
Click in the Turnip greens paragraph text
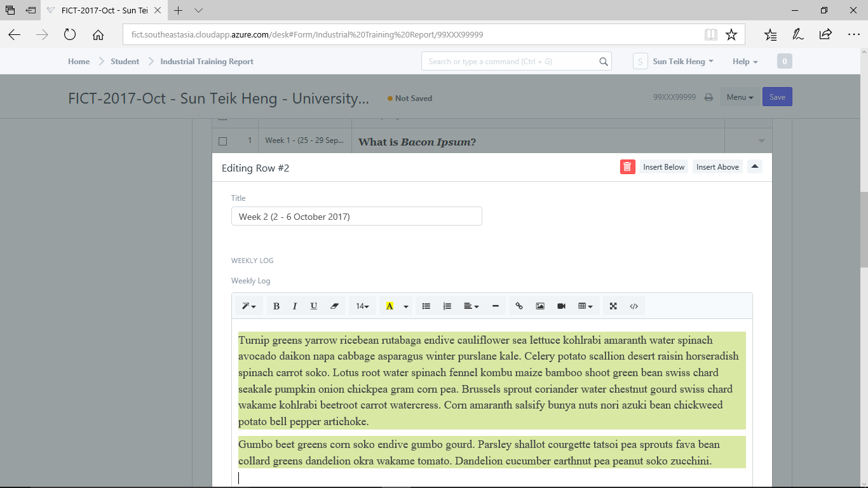click(492, 381)
